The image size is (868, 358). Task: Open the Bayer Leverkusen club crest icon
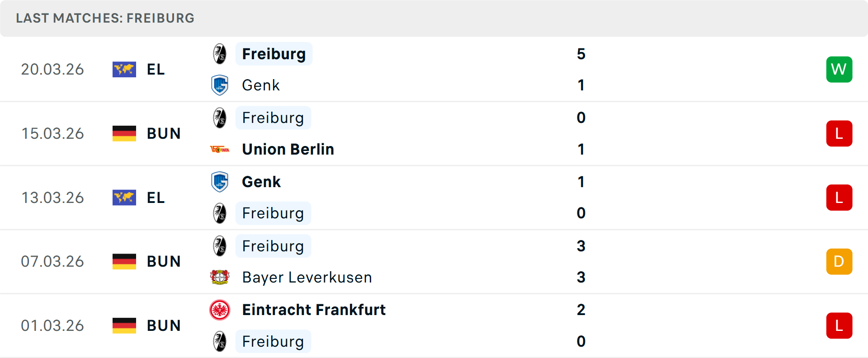222,277
